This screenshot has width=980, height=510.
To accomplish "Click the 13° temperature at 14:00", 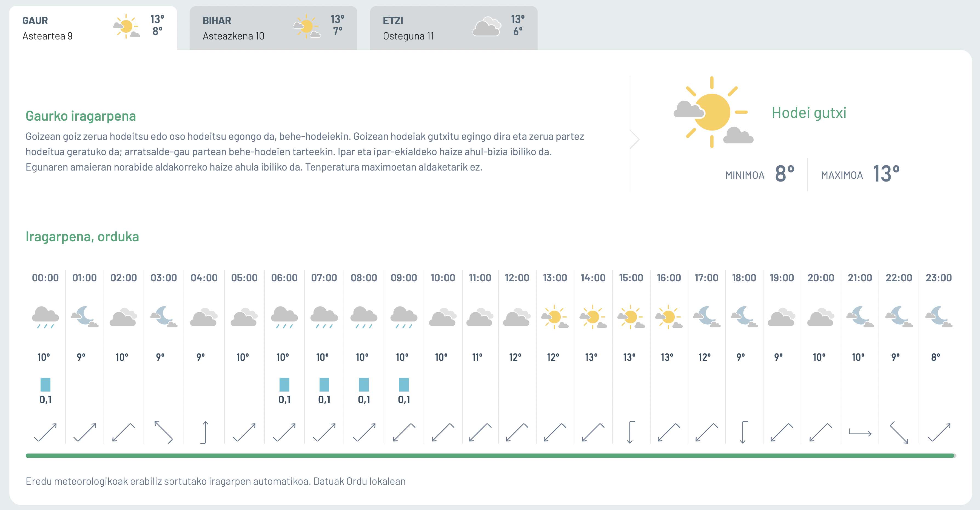I will 591,357.
